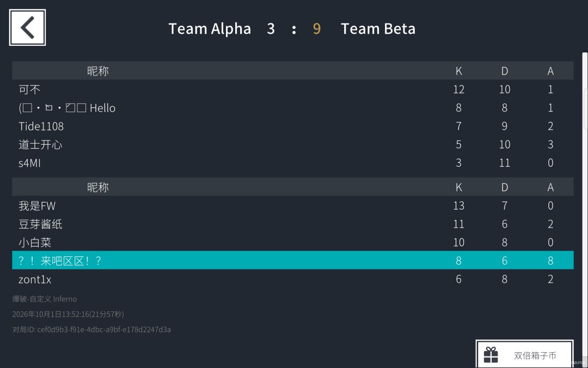Screen dimensions: 588x368
Task: Click the Team Beta title
Action: (378, 29)
